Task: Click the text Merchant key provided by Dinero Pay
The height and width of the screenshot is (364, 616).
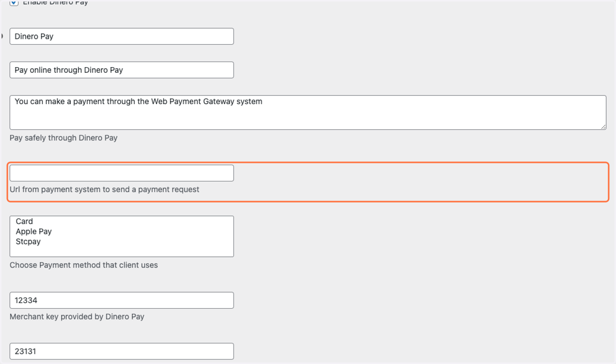Action: [x=77, y=316]
